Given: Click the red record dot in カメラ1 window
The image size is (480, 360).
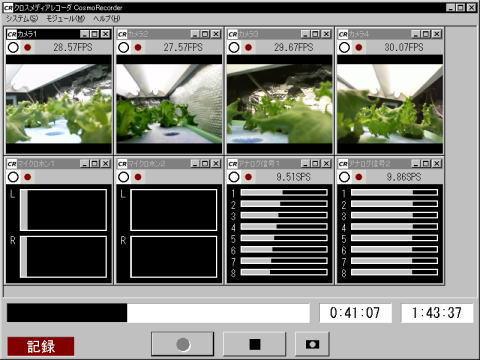Looking at the screenshot, I should pos(28,47).
